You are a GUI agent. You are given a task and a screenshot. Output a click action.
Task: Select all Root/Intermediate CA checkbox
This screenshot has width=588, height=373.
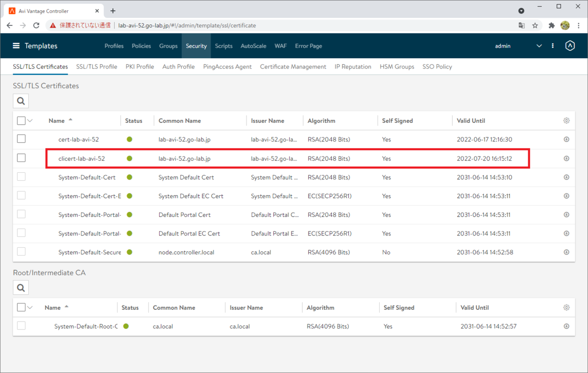pyautogui.click(x=21, y=307)
